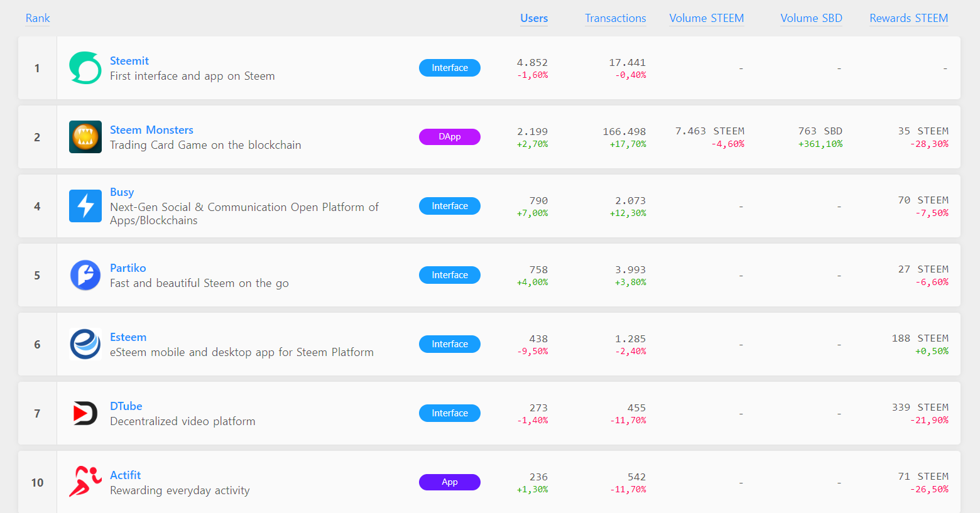Image resolution: width=980 pixels, height=513 pixels.
Task: Click Interface tag in Esteem row
Action: [x=450, y=344]
